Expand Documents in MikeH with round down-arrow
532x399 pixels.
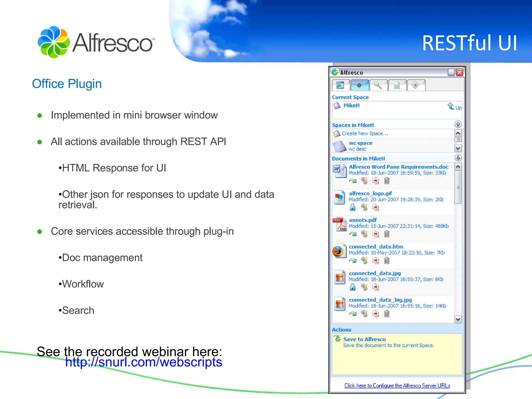pyautogui.click(x=458, y=158)
